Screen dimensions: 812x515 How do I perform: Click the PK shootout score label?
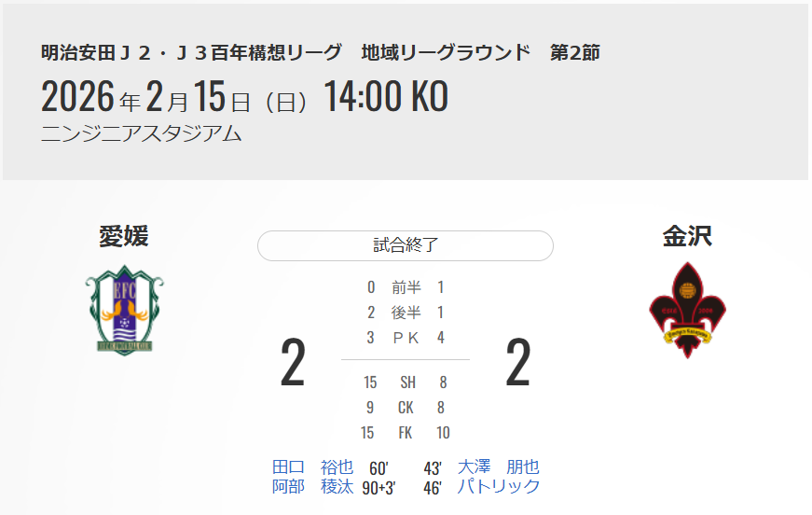[x=406, y=338]
